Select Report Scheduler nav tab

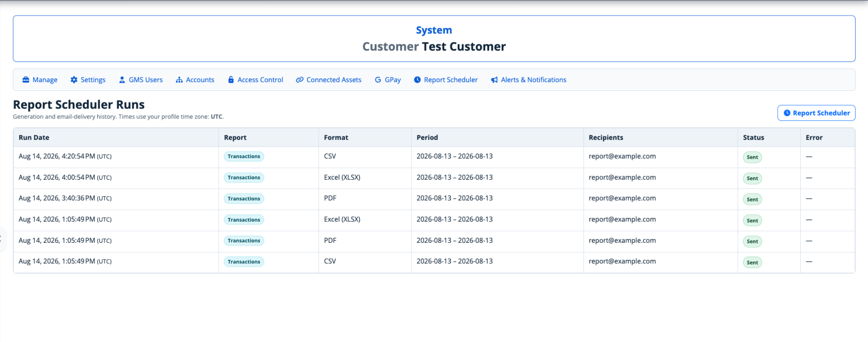point(445,80)
